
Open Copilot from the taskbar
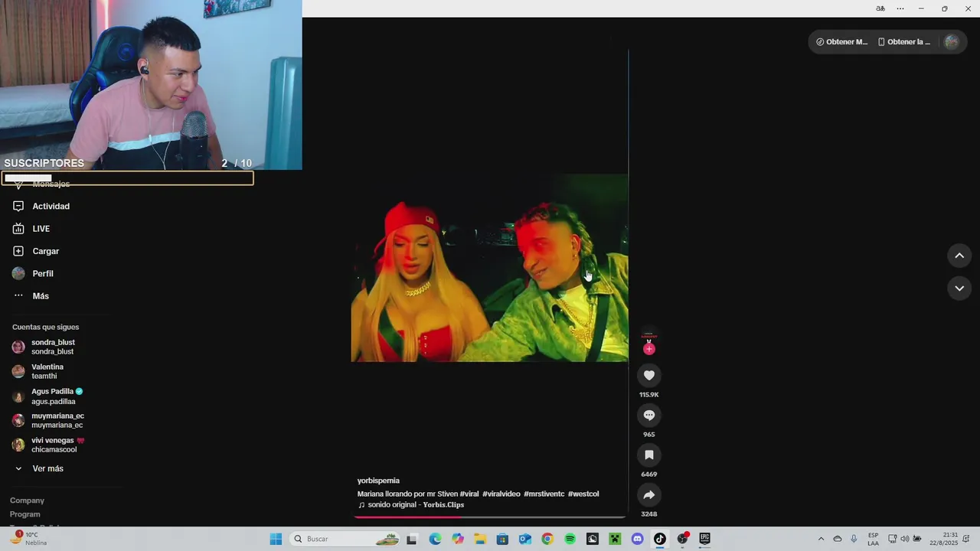458,539
